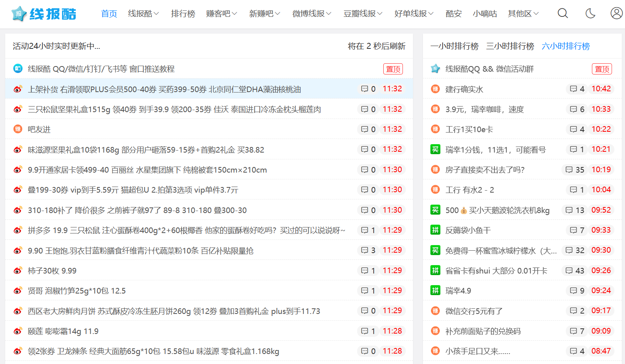Click the green 买 icon beside 500 买小天鹅波轮洗衣机

pos(435,210)
